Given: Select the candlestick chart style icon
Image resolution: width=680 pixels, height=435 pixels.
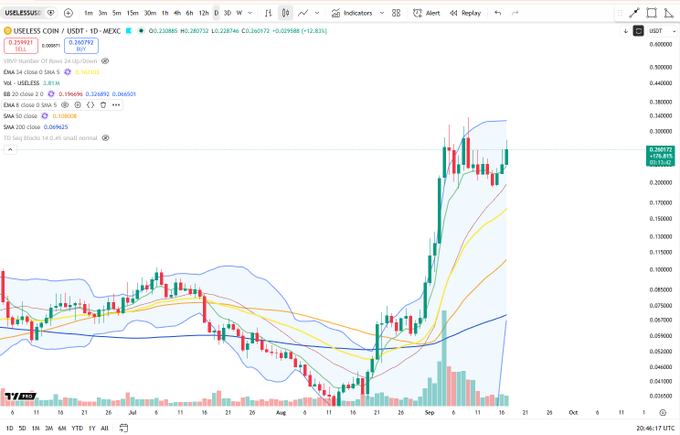Looking at the screenshot, I should 285,13.
